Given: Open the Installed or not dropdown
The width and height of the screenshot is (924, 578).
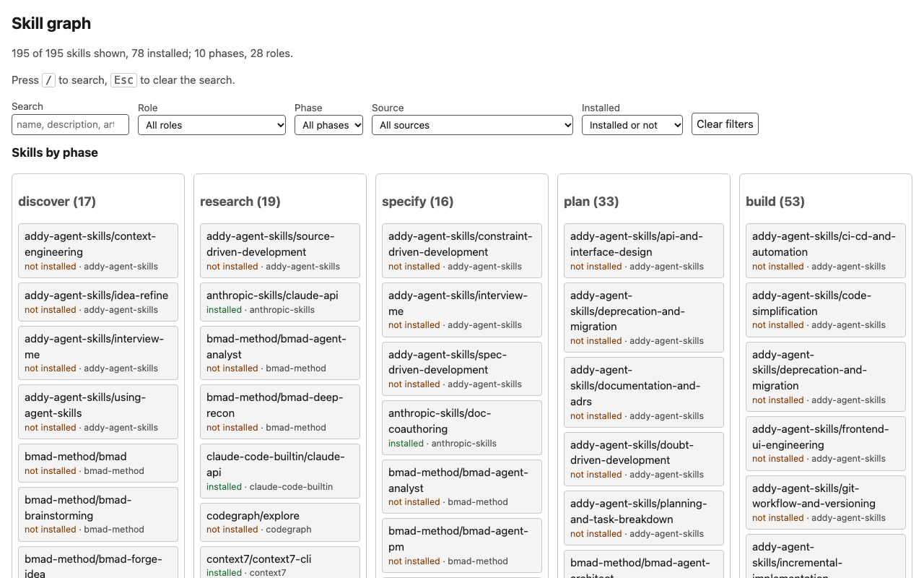Looking at the screenshot, I should tap(632, 125).
